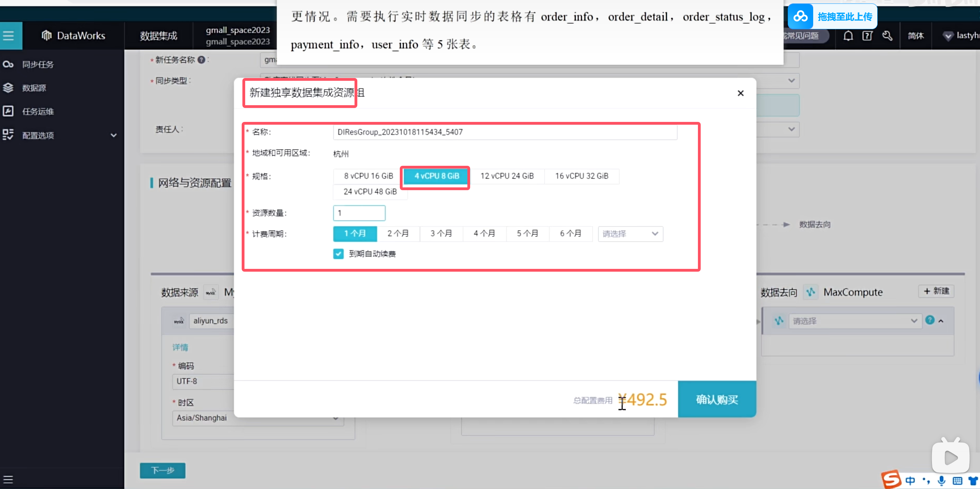Open the 数据集成 tab in header

[x=158, y=36]
